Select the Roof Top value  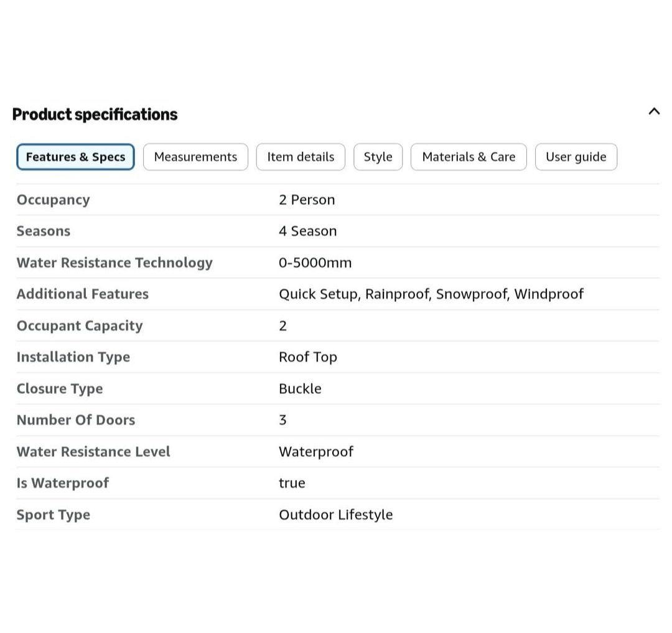point(308,357)
